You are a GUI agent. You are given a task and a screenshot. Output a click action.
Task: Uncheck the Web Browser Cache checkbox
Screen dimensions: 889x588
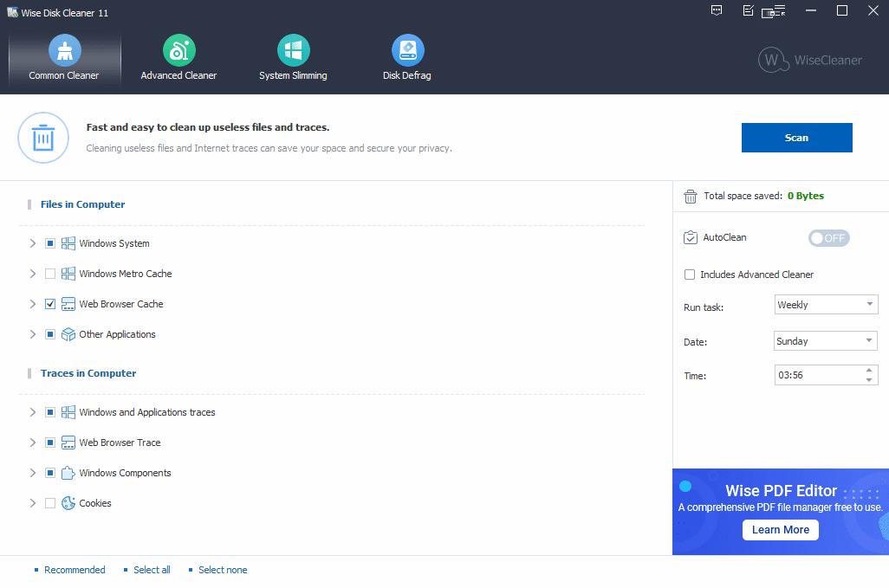(50, 304)
